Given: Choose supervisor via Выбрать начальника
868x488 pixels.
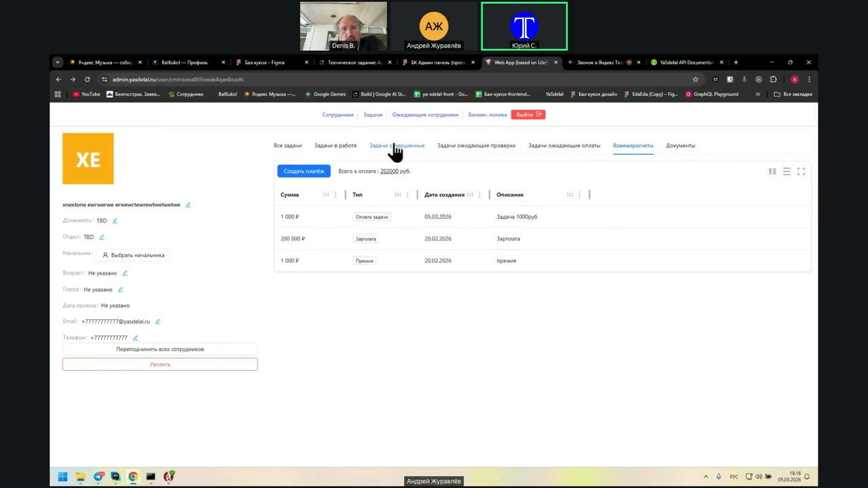Looking at the screenshot, I should [x=134, y=256].
